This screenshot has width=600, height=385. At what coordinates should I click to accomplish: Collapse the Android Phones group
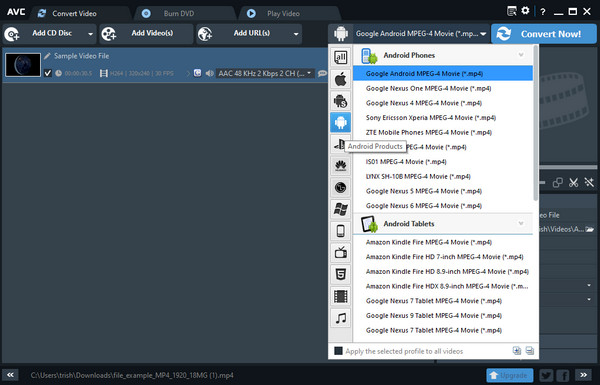[521, 55]
